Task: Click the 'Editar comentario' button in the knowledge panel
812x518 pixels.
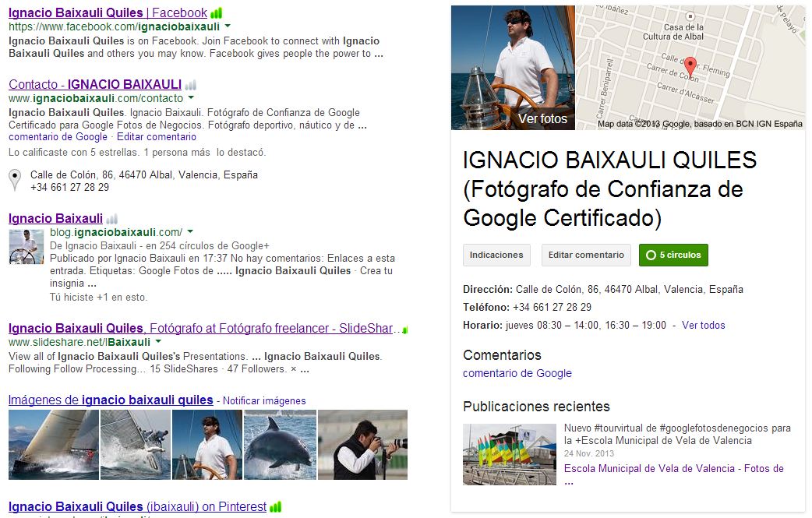Action: (x=586, y=255)
